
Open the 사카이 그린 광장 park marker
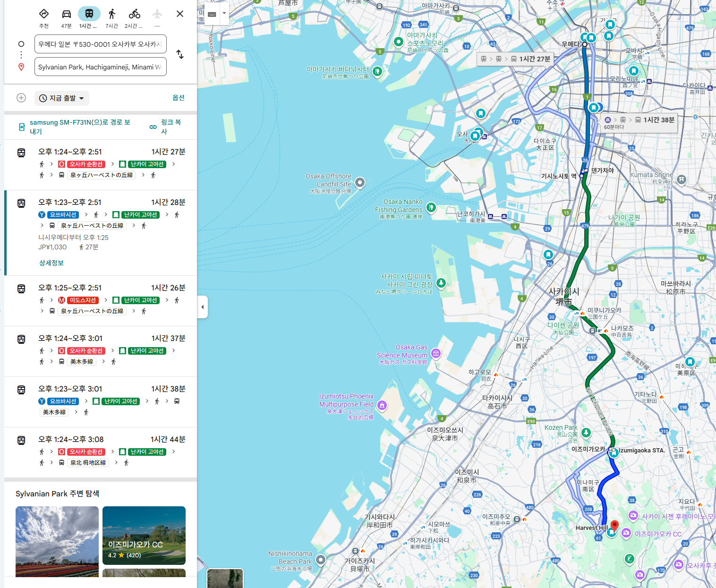441,283
